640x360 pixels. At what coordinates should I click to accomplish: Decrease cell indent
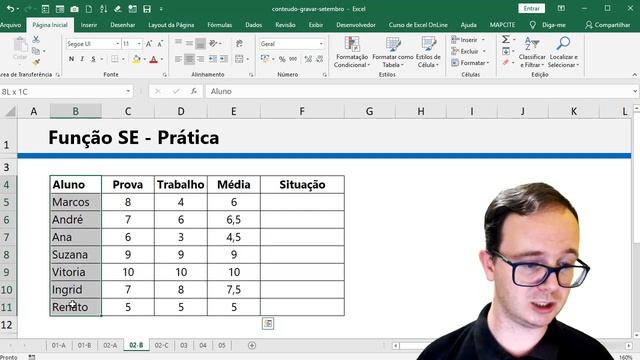coord(213,59)
